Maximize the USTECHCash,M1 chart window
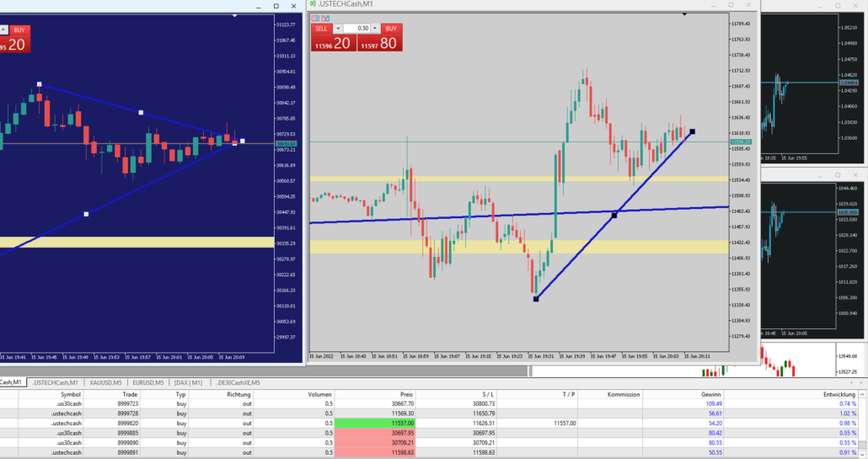The image size is (868, 459). pyautogui.click(x=729, y=5)
